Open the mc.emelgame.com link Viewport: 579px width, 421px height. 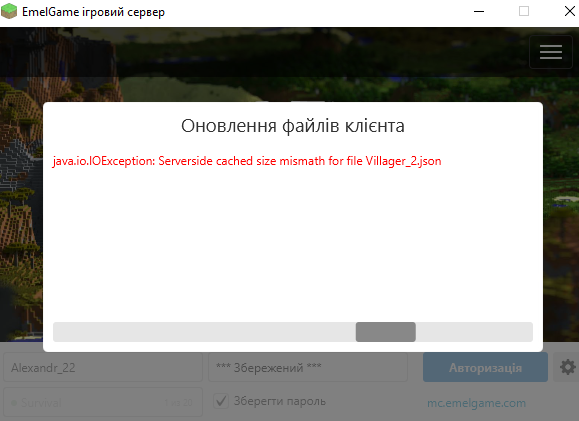476,403
